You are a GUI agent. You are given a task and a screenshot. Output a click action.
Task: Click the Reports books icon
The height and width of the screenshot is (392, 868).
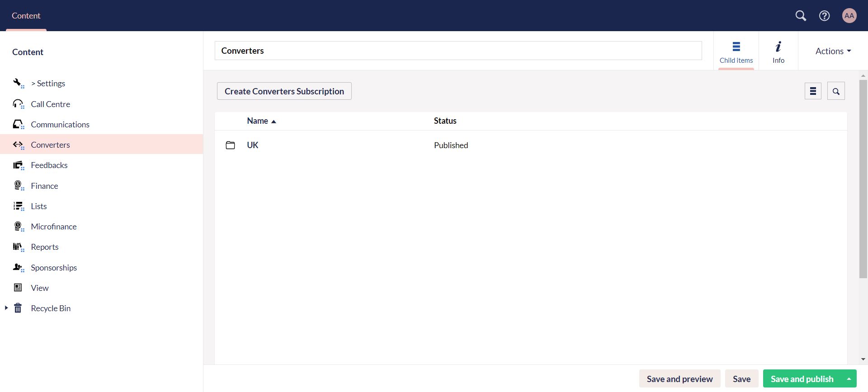point(18,247)
